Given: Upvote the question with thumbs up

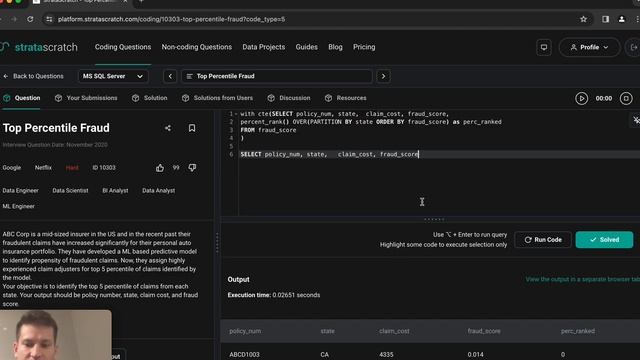Looking at the screenshot, I should click(160, 168).
